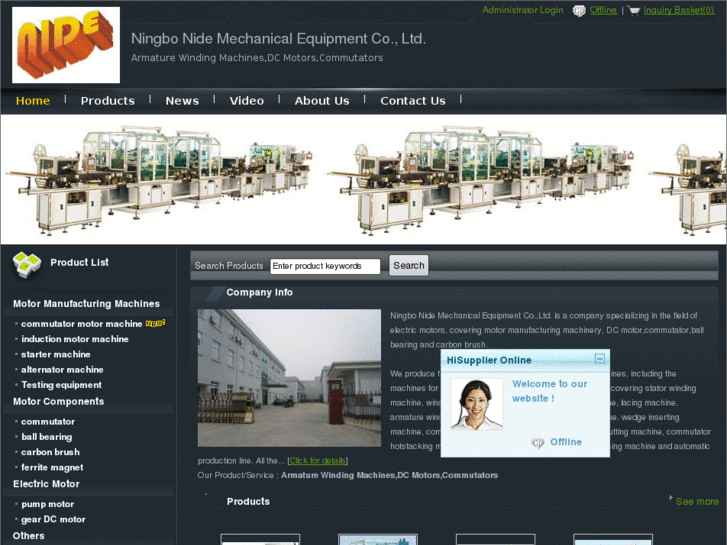Click the NIDE company logo

tap(66, 45)
